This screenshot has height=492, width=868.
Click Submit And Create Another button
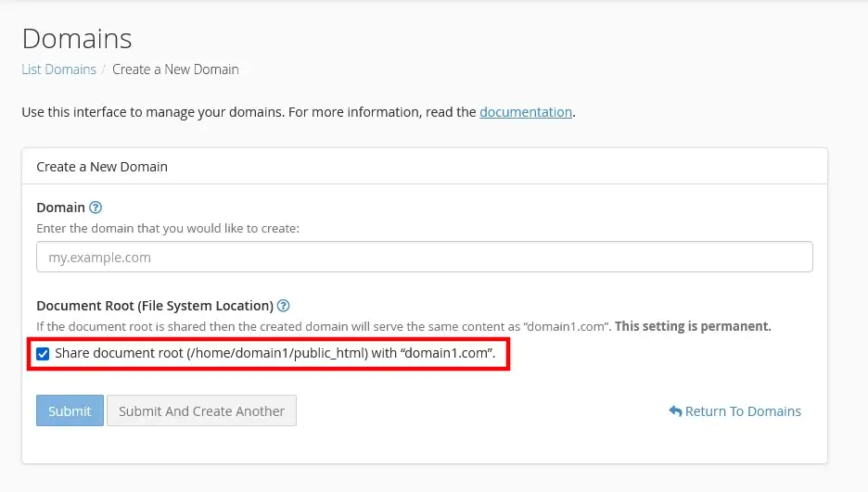(x=201, y=411)
